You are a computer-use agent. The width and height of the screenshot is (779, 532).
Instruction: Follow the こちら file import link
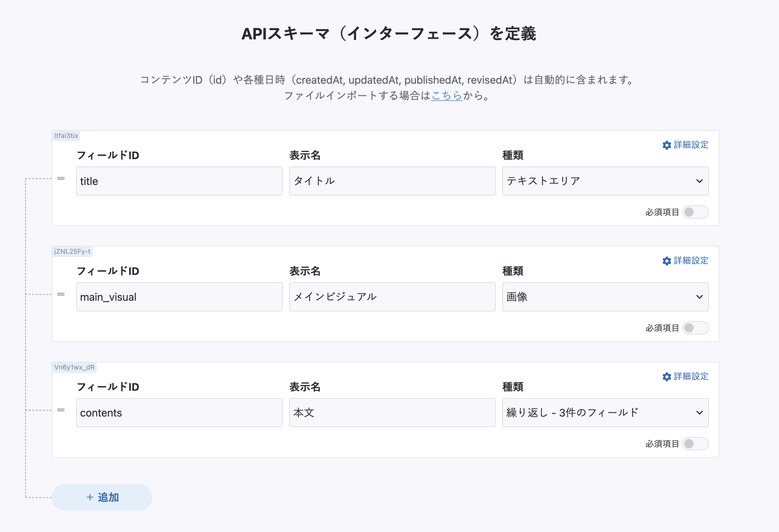(x=446, y=96)
